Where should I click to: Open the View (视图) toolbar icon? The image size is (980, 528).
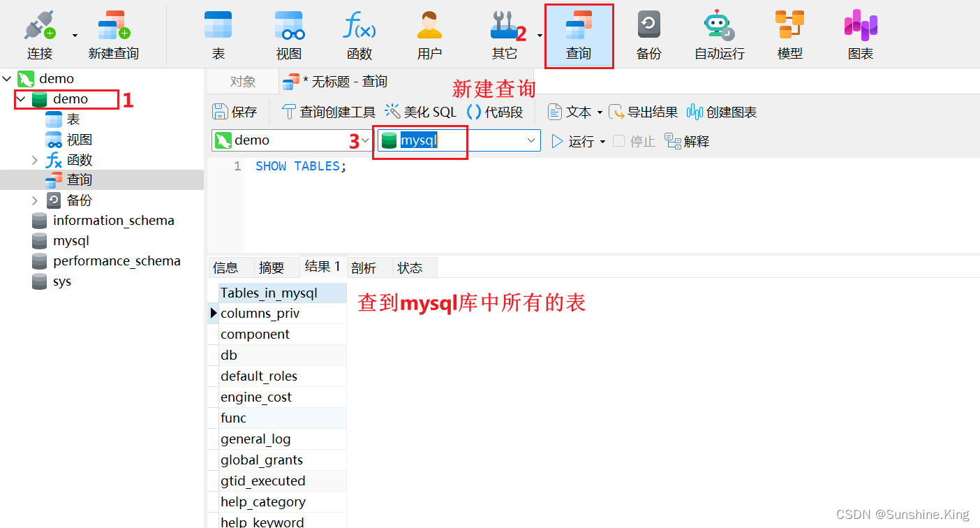(289, 34)
